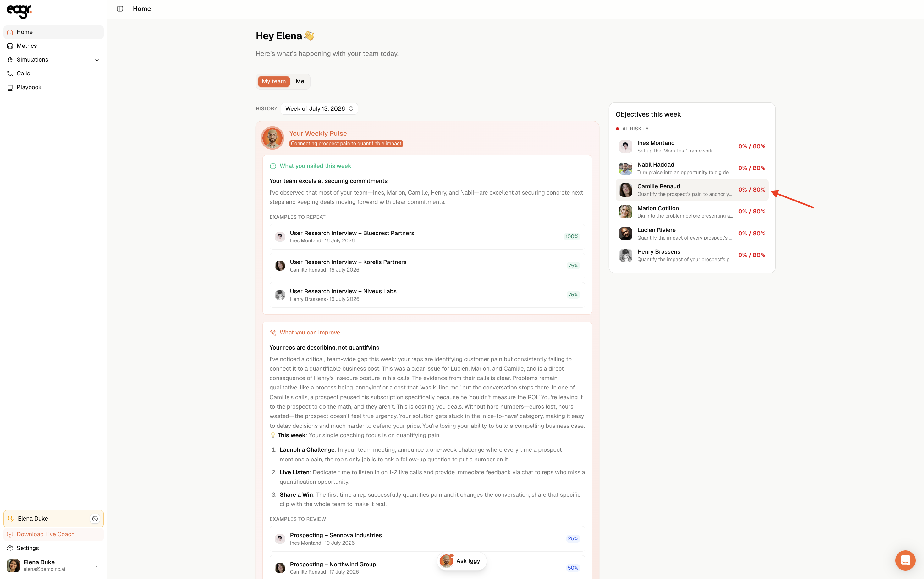
Task: Open the Week of July 13, 2026 dropdown
Action: tap(319, 109)
